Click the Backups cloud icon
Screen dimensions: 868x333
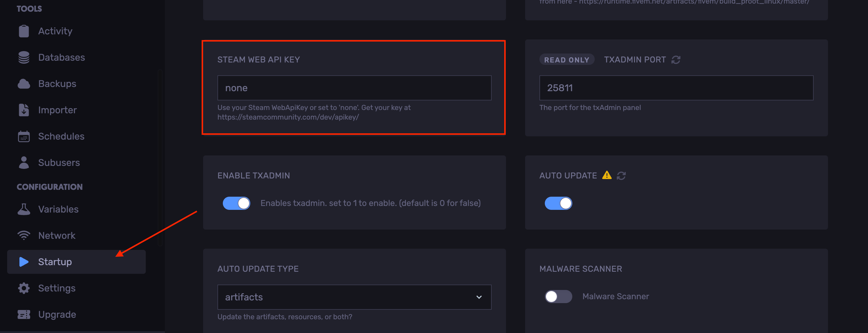tap(24, 84)
